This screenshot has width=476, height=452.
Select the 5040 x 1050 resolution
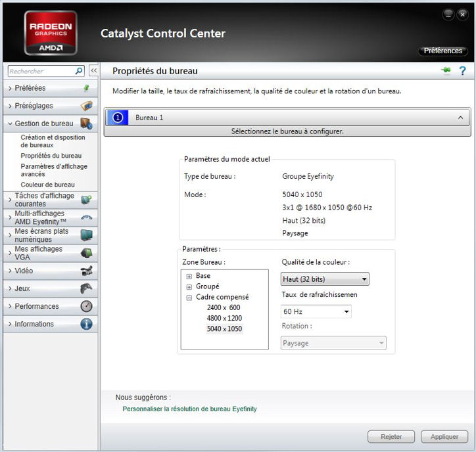click(x=224, y=329)
